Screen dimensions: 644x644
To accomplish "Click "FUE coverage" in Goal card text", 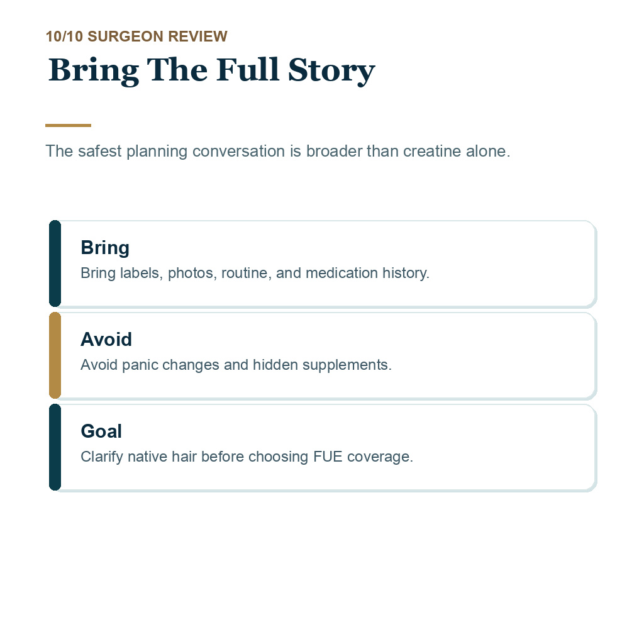I will (363, 457).
